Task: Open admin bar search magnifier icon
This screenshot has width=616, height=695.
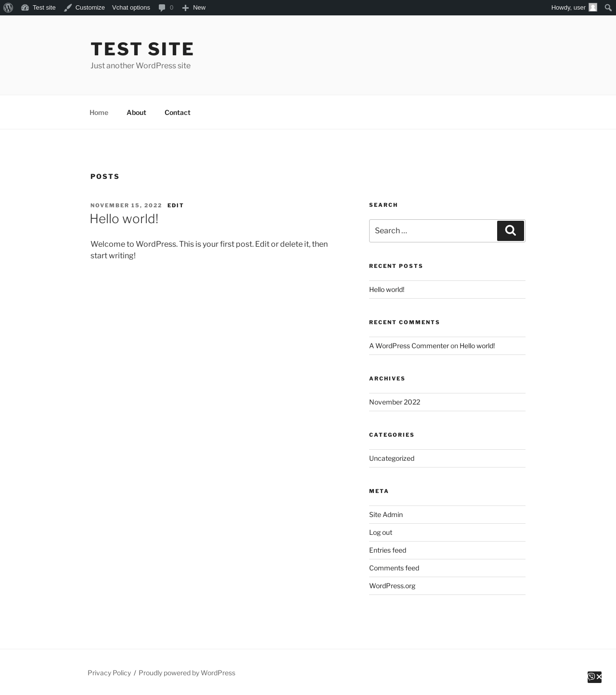Action: point(608,8)
